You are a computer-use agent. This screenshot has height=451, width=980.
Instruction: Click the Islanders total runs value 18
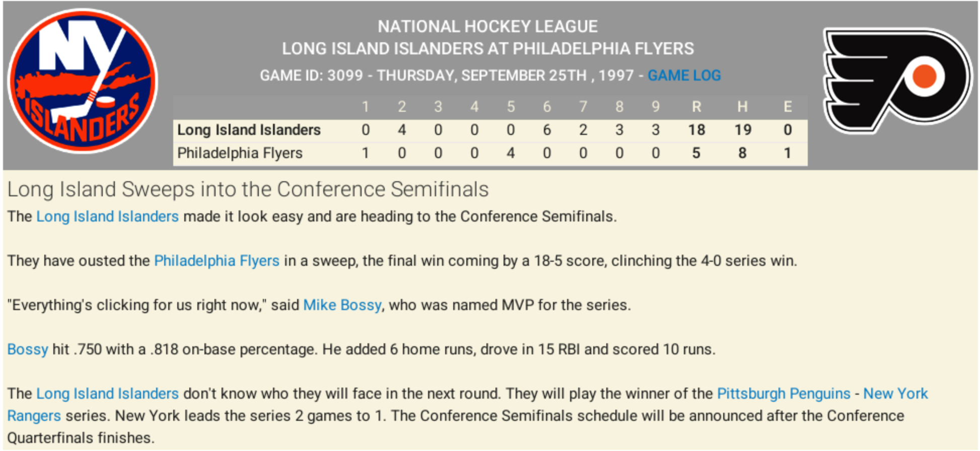point(696,130)
